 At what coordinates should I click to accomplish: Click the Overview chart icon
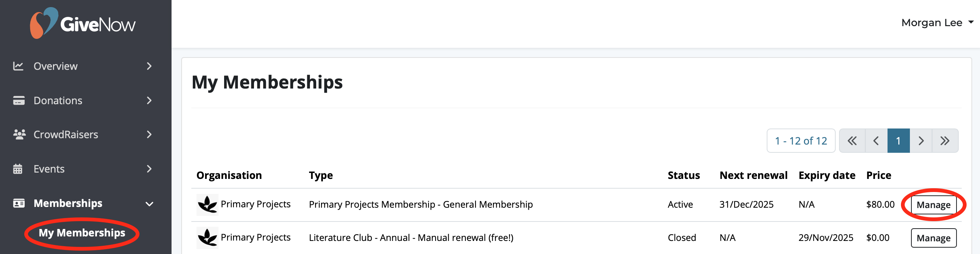[x=19, y=66]
